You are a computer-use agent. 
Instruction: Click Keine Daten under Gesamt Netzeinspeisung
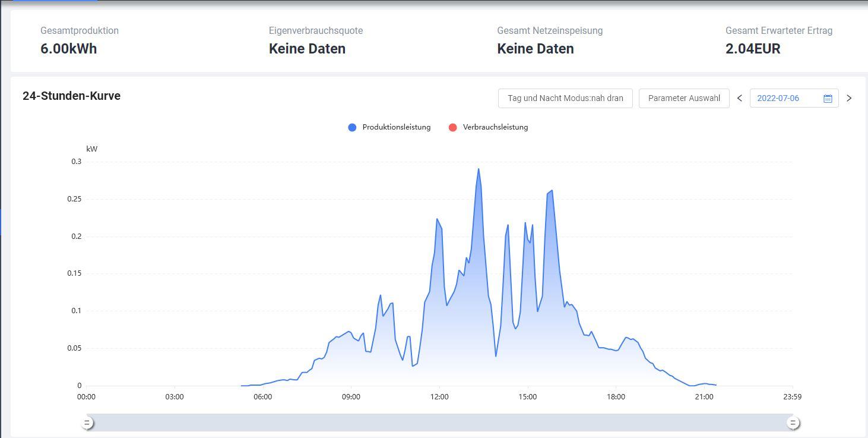[x=536, y=49]
